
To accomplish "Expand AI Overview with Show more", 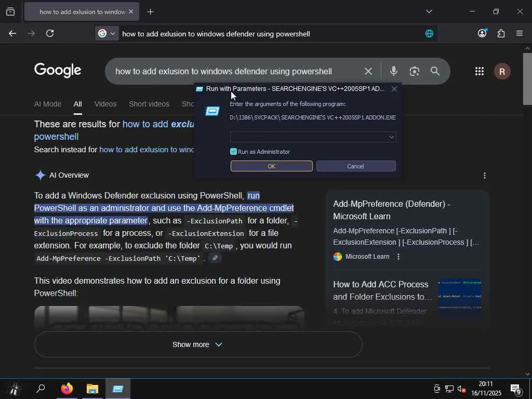I will coord(198,344).
